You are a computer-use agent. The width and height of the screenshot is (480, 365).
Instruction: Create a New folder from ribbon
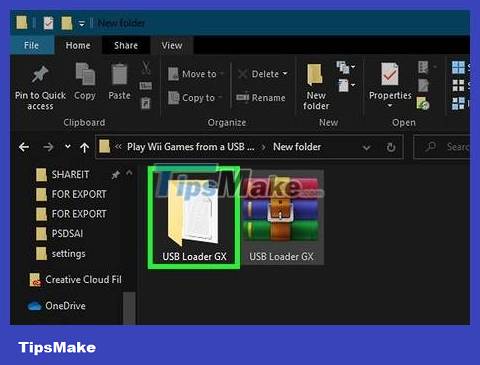316,87
